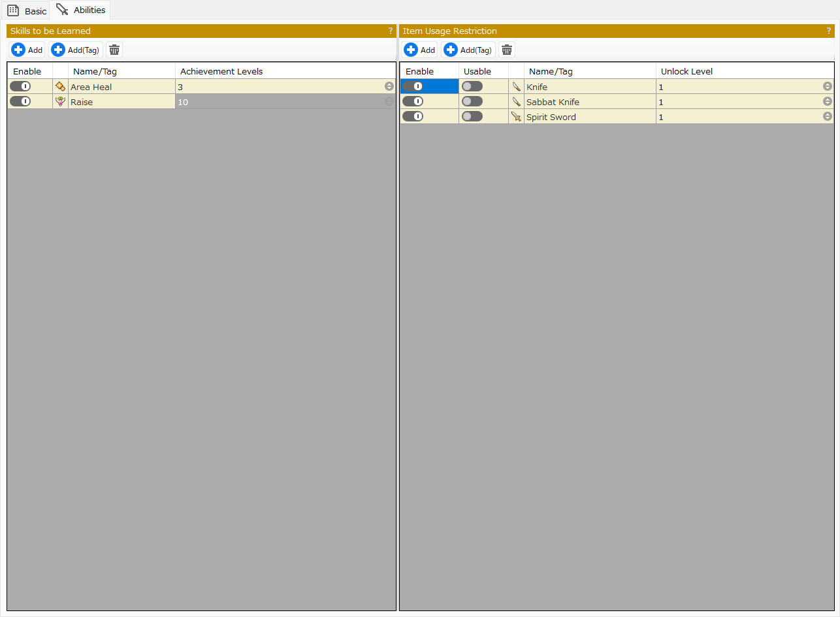Open help for Skills to be Learned
This screenshot has height=617, width=840.
pos(391,31)
